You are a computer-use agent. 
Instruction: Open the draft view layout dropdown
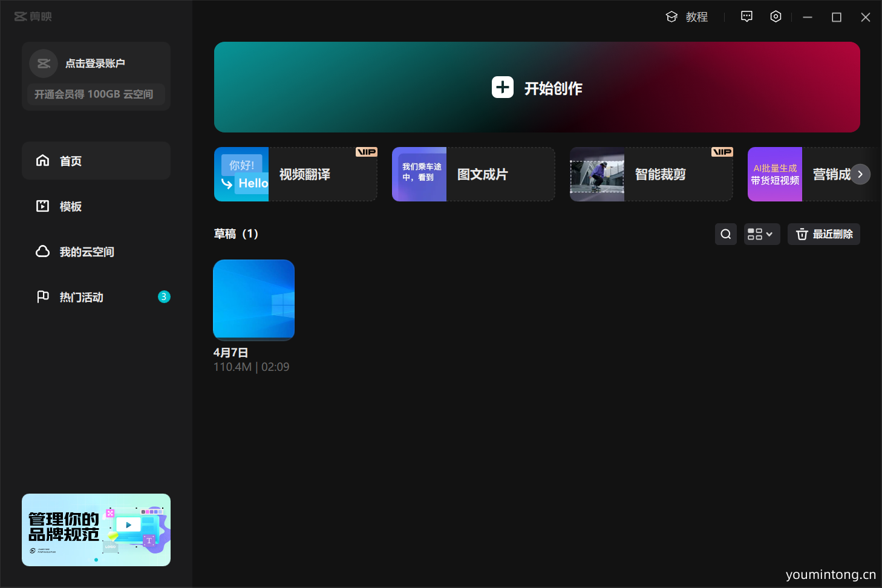[762, 234]
